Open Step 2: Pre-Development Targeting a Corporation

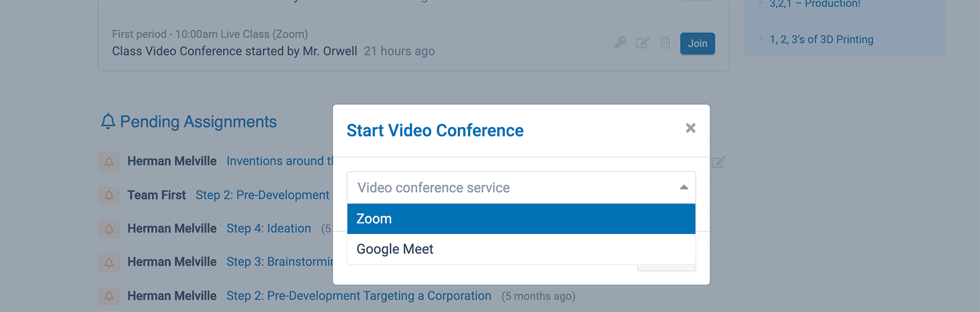pyautogui.click(x=359, y=296)
